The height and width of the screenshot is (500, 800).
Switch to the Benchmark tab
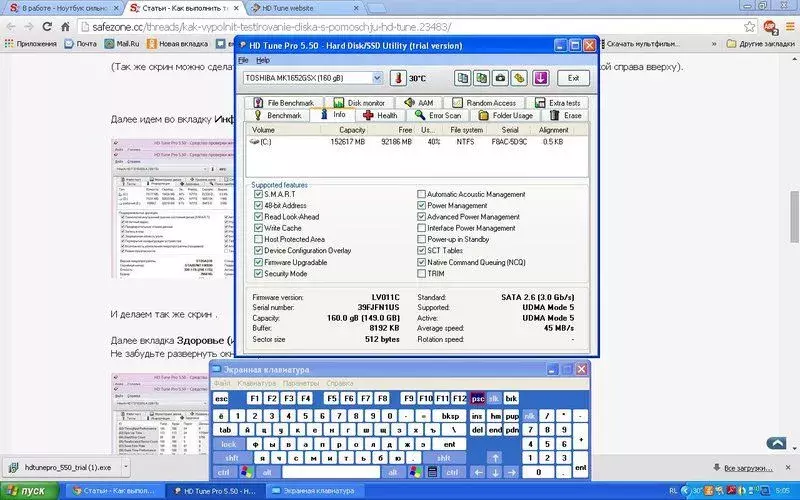tap(278, 116)
